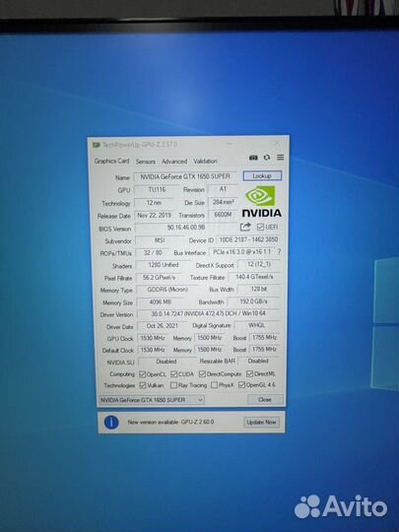Select the Graphics Card tab
The width and height of the screenshot is (399, 532).
tap(111, 161)
